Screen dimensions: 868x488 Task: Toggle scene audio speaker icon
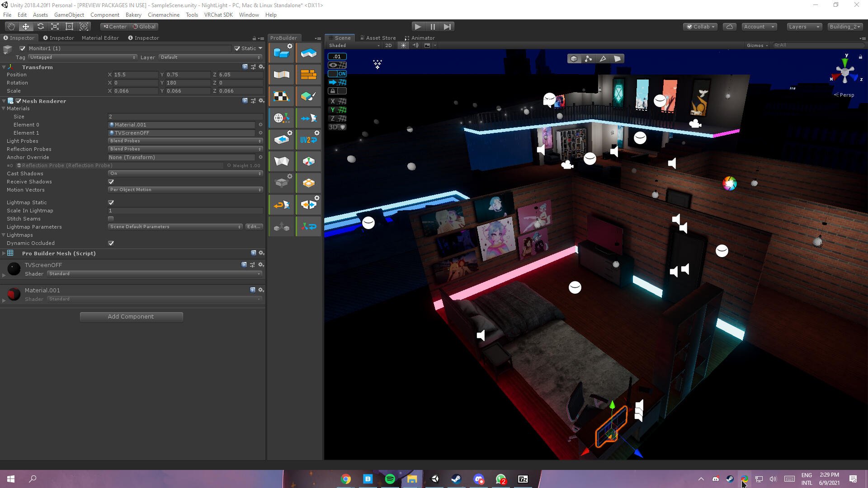(415, 45)
